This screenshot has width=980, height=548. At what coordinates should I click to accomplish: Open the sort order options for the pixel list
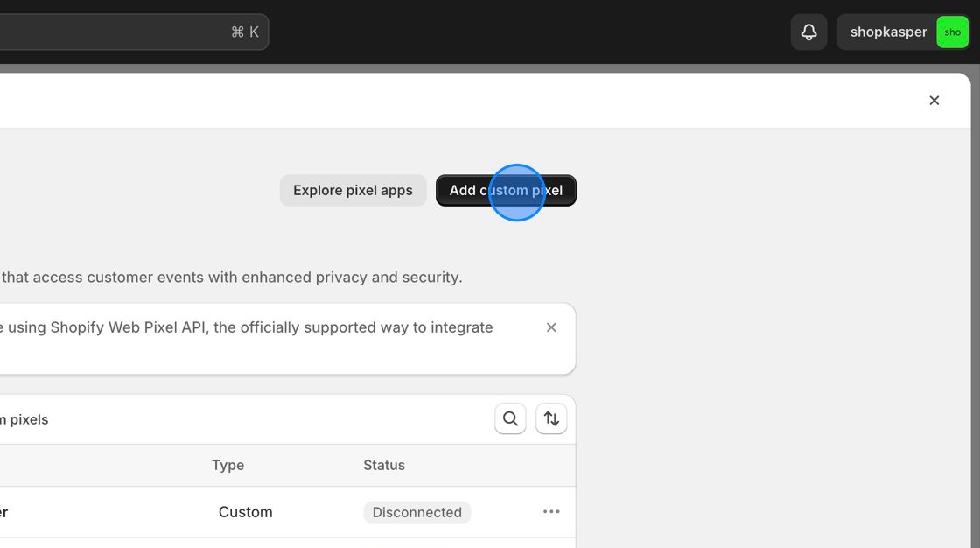point(551,418)
